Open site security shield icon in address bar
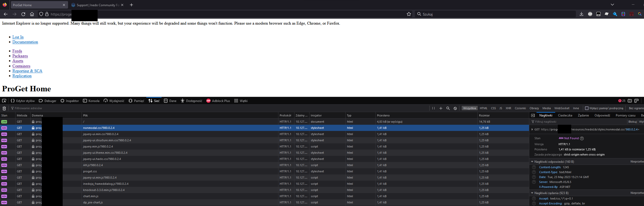The image size is (644, 206). pyautogui.click(x=41, y=14)
